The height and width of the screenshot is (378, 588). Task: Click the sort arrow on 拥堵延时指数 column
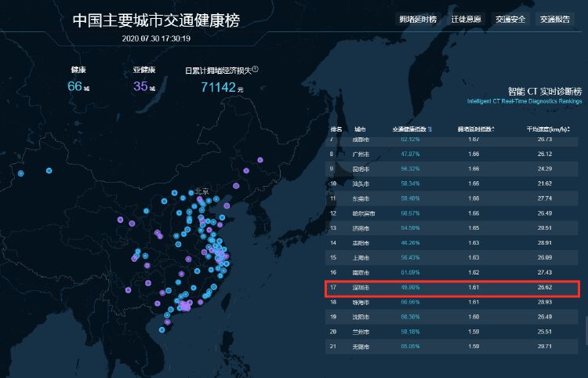pos(493,128)
